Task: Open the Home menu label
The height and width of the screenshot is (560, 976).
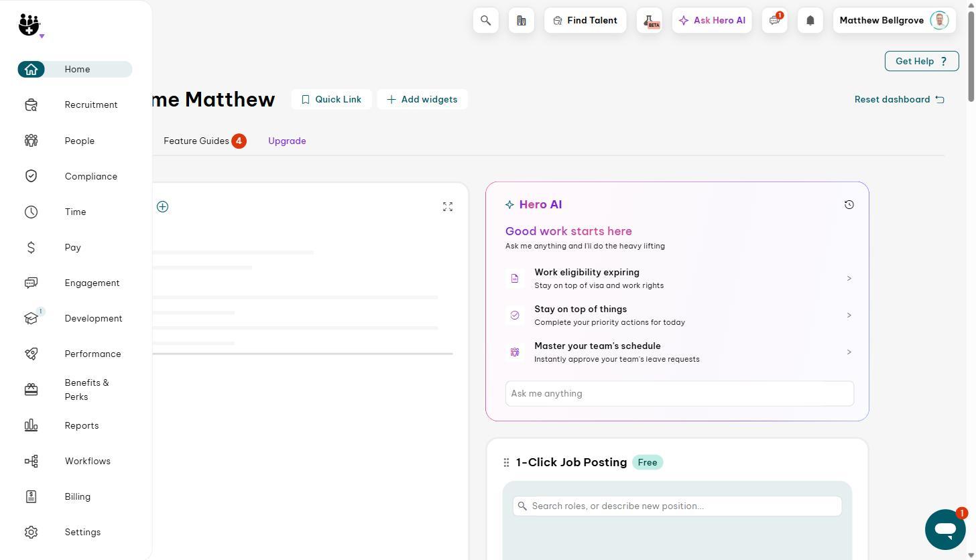Action: tap(77, 69)
